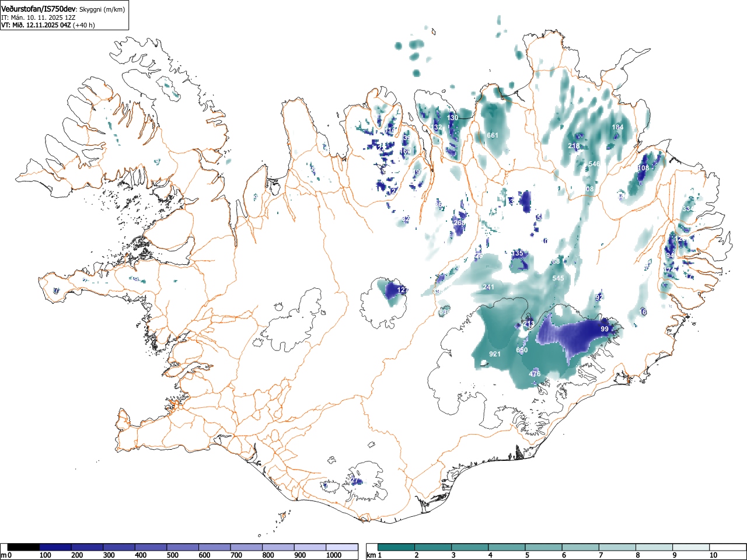Viewport: 747px width, 560px height.
Task: Select the 5–6 km legend swatch
Action: pyautogui.click(x=544, y=547)
